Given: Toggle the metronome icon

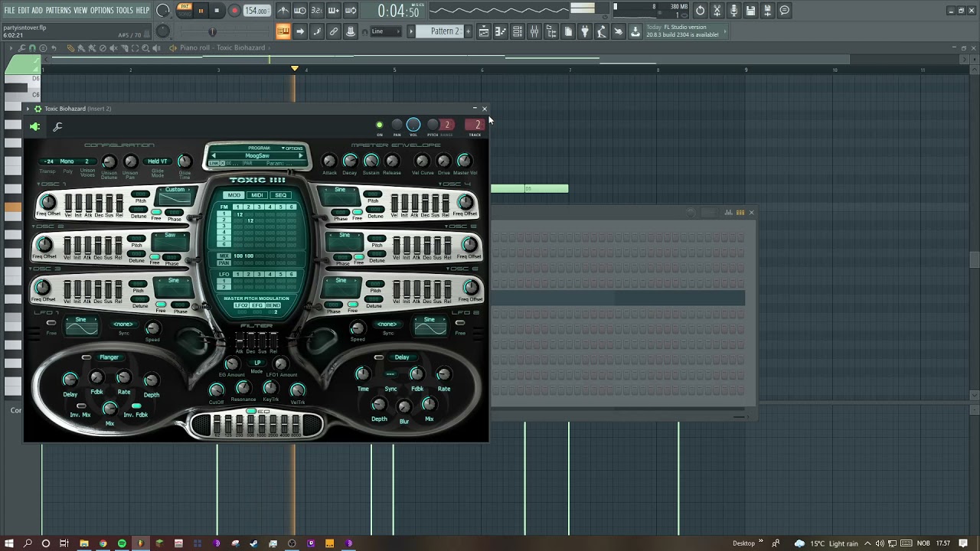Looking at the screenshot, I should [283, 11].
